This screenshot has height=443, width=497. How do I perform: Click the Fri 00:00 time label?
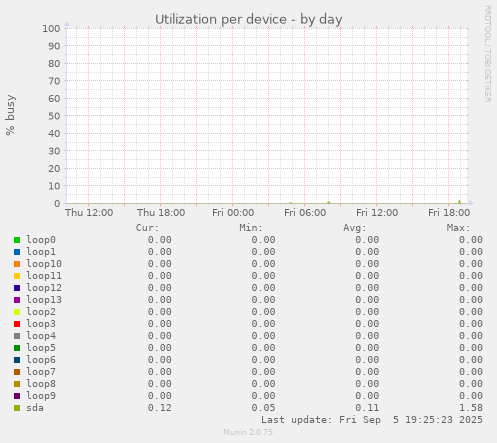pyautogui.click(x=233, y=213)
